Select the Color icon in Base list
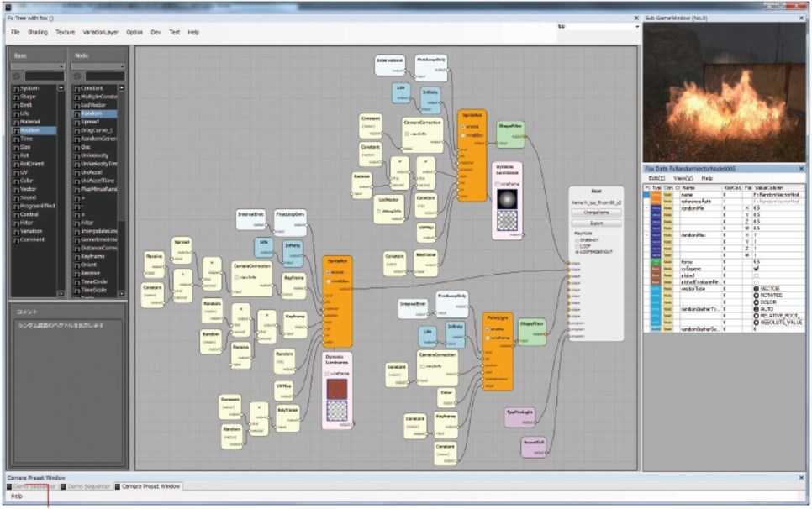Image resolution: width=812 pixels, height=509 pixels. click(16, 181)
